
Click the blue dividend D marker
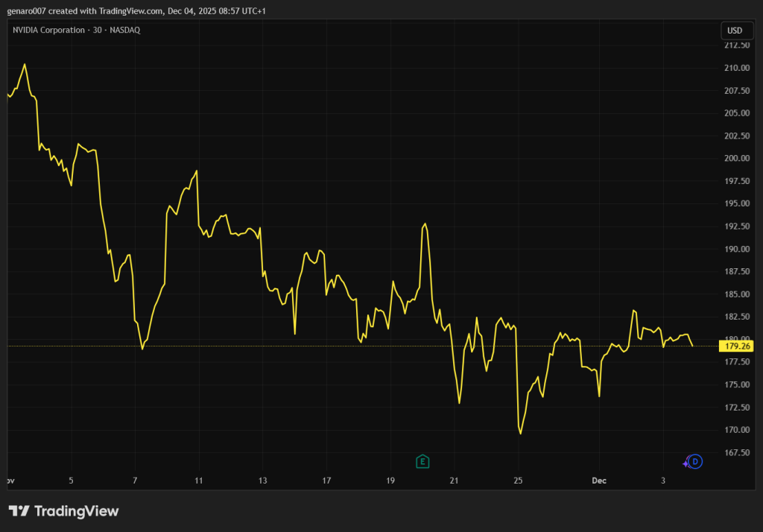pos(695,462)
